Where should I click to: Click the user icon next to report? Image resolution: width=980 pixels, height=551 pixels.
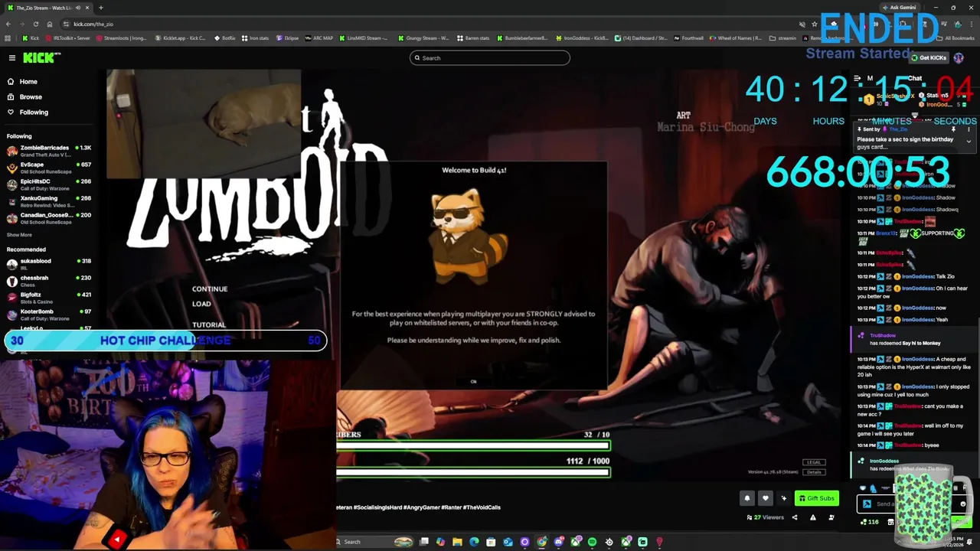831,517
